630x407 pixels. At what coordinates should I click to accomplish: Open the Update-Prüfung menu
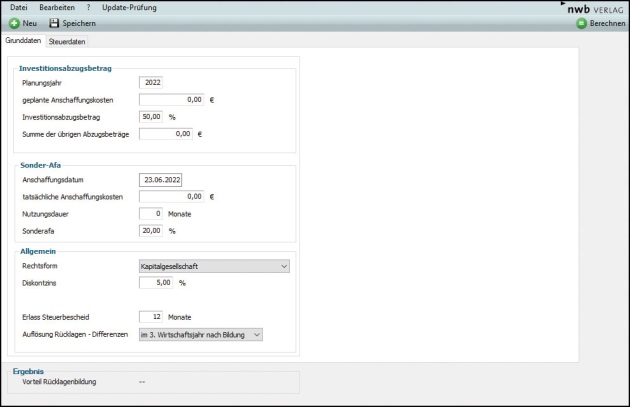tap(129, 8)
